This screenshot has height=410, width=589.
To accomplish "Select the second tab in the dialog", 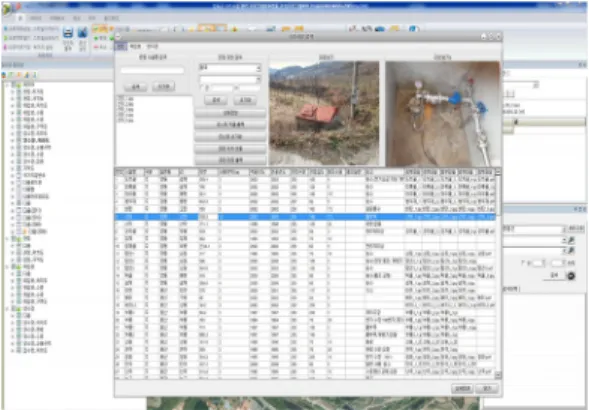I will [135, 47].
